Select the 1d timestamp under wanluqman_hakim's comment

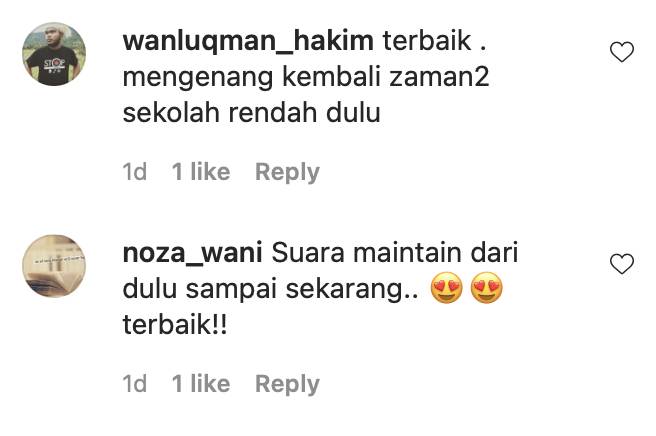pyautogui.click(x=135, y=172)
